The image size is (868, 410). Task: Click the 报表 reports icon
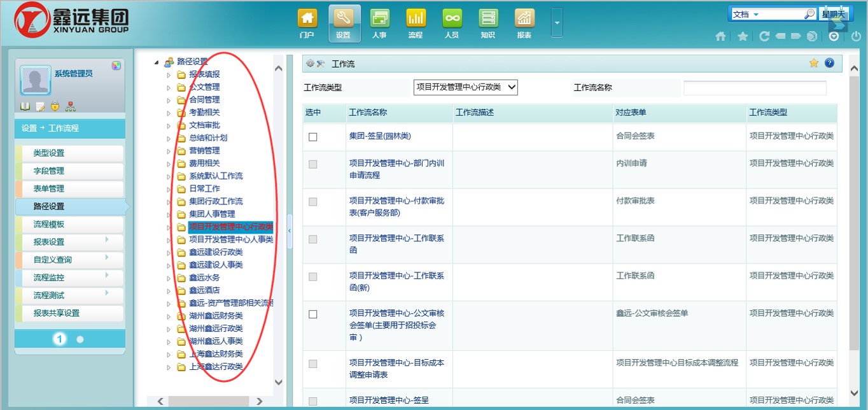pos(524,23)
